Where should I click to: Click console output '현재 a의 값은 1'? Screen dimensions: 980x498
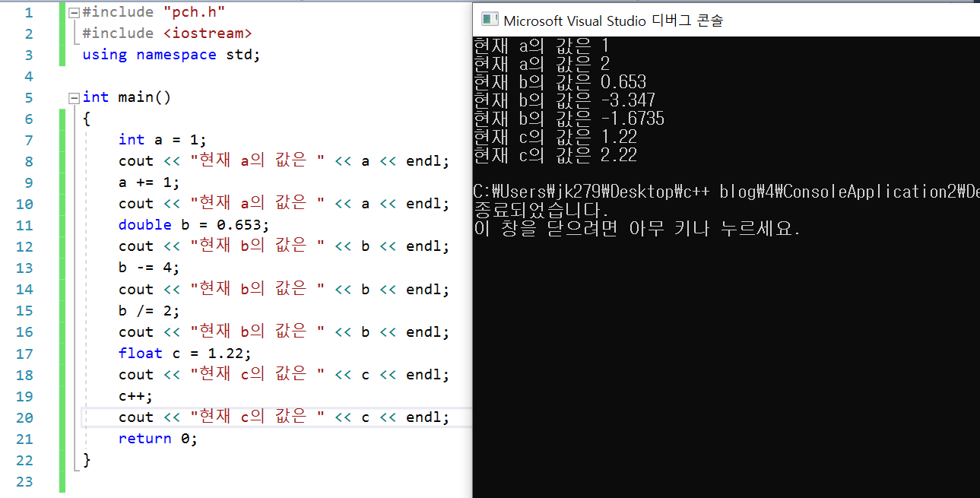tap(542, 46)
